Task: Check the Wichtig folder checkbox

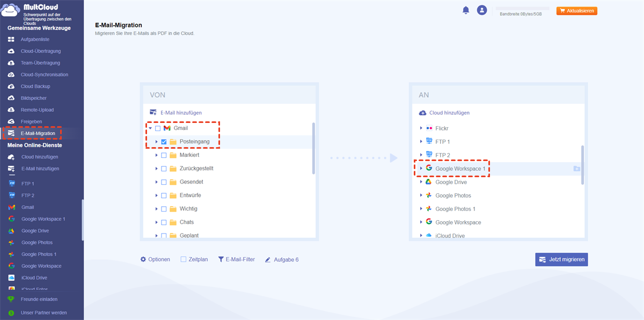Action: [x=164, y=209]
